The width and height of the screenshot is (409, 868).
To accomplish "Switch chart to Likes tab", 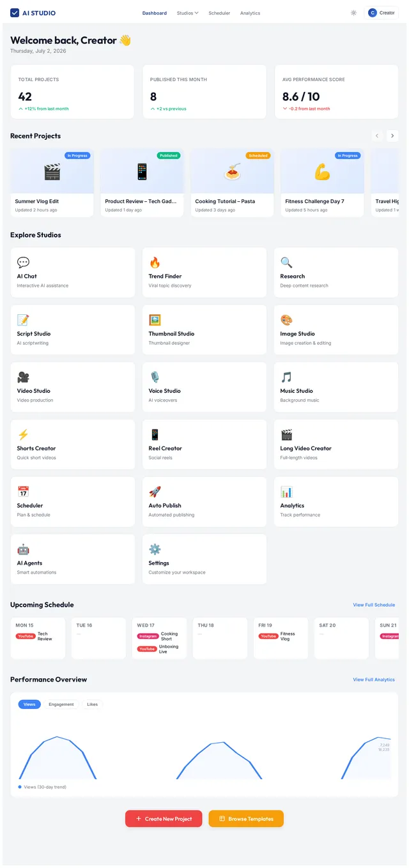I will point(92,704).
